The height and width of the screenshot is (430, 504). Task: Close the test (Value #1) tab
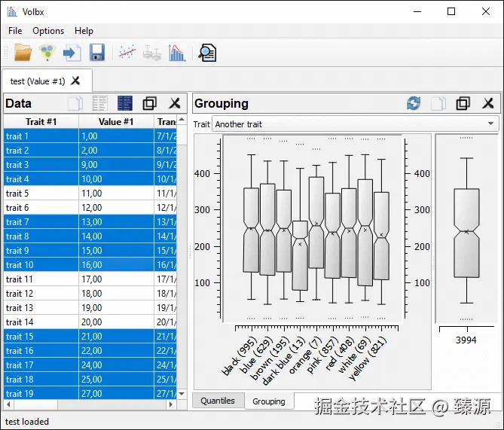75,81
